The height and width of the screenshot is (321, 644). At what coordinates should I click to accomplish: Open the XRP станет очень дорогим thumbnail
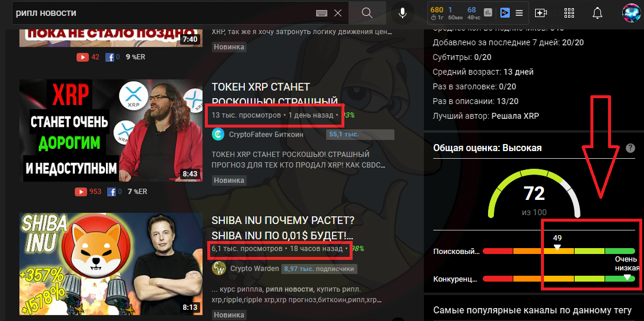(x=111, y=131)
